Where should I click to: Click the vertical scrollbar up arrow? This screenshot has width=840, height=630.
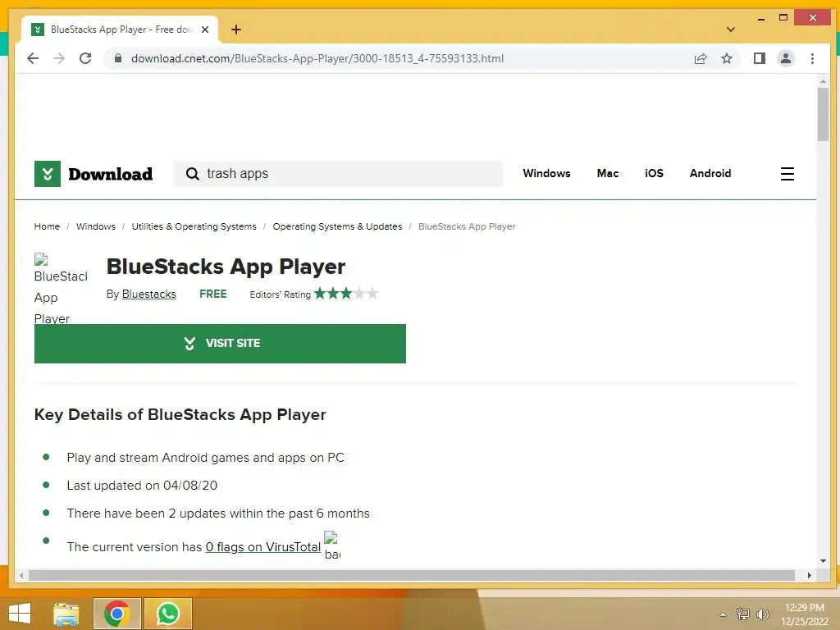click(x=823, y=81)
